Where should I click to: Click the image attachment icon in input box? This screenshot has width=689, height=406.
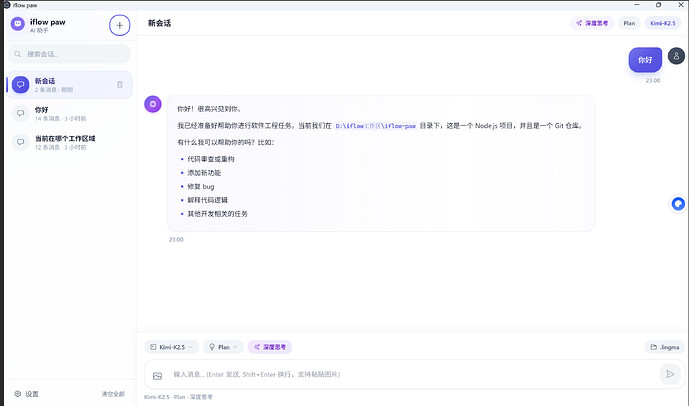point(157,375)
